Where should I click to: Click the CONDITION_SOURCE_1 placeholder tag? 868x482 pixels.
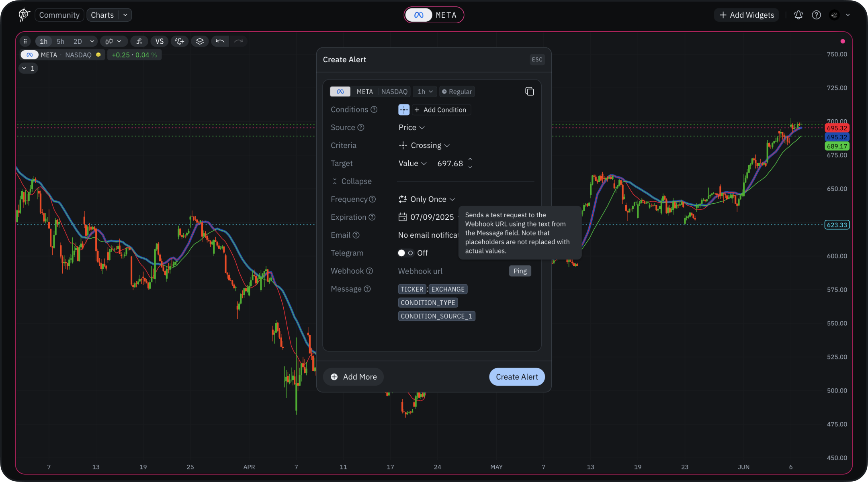click(436, 316)
